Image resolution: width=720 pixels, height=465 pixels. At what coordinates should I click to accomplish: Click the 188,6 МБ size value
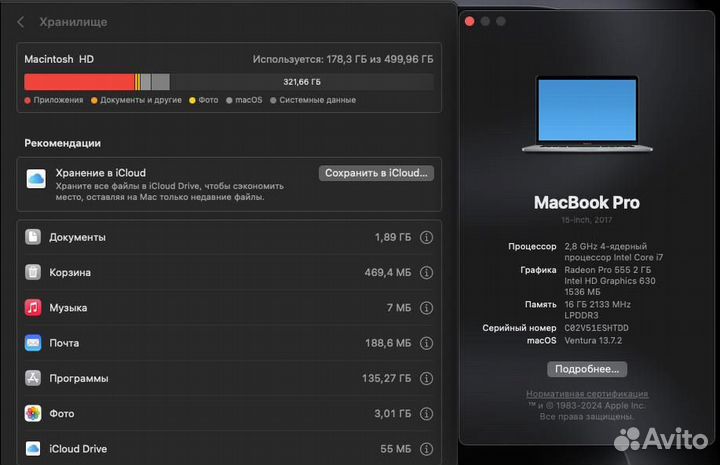(388, 343)
